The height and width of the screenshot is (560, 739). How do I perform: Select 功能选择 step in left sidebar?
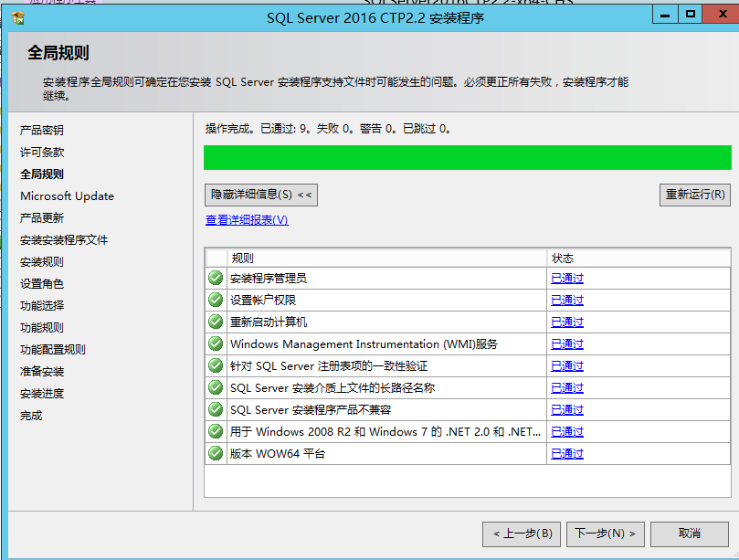pyautogui.click(x=42, y=306)
